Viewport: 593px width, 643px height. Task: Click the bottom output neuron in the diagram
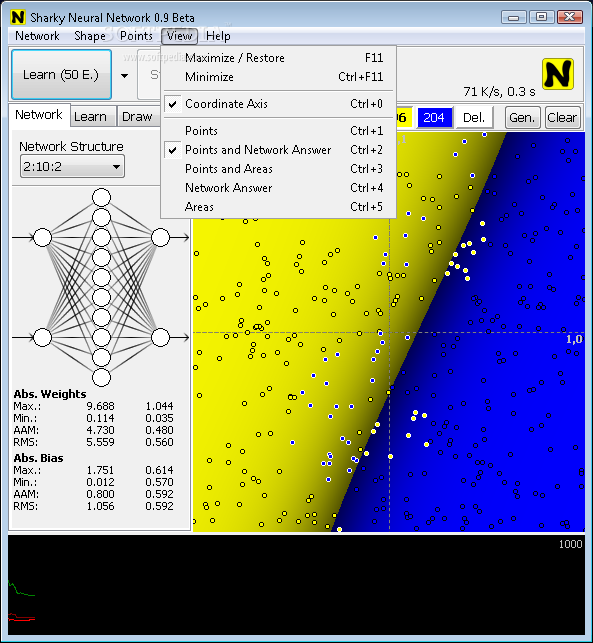point(160,337)
